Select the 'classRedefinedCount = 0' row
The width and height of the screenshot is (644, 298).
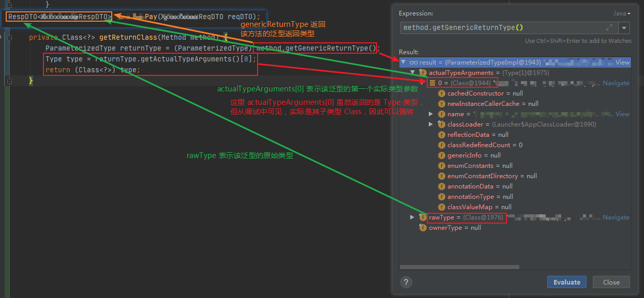515,145
